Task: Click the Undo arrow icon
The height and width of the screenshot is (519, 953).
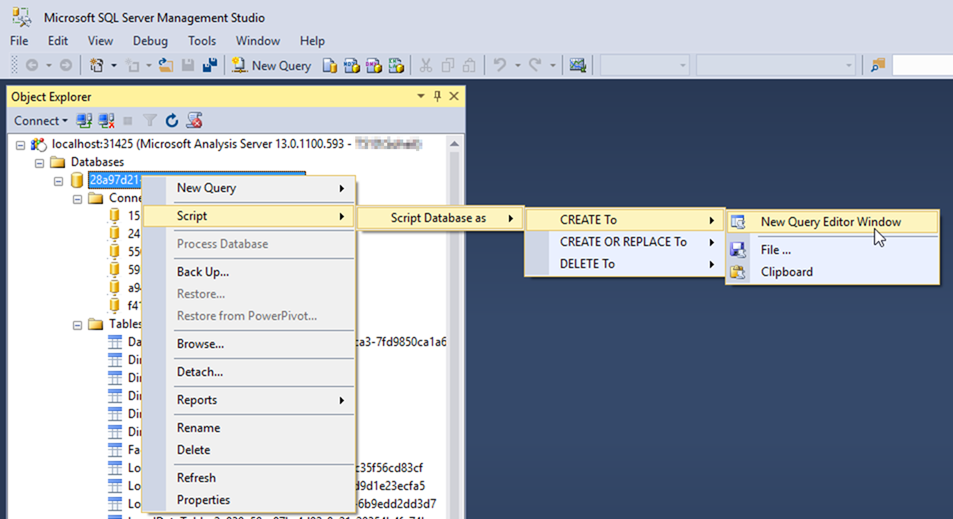Action: coord(500,65)
